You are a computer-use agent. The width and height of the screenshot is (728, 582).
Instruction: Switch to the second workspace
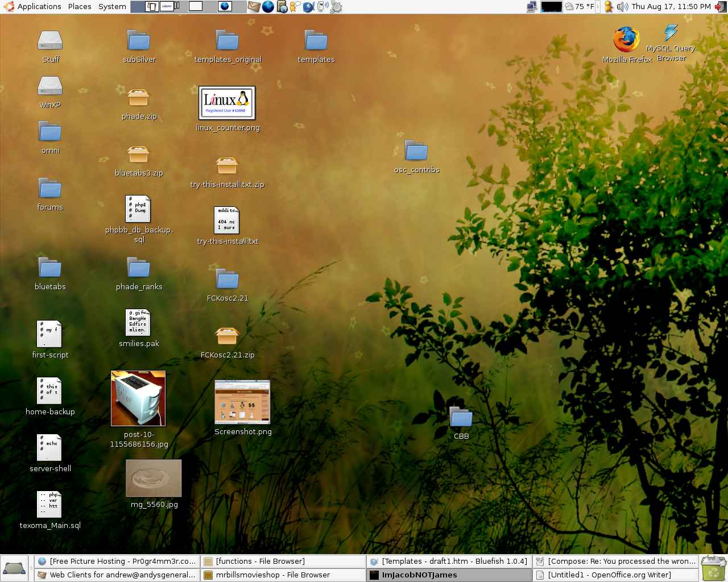click(x=167, y=7)
